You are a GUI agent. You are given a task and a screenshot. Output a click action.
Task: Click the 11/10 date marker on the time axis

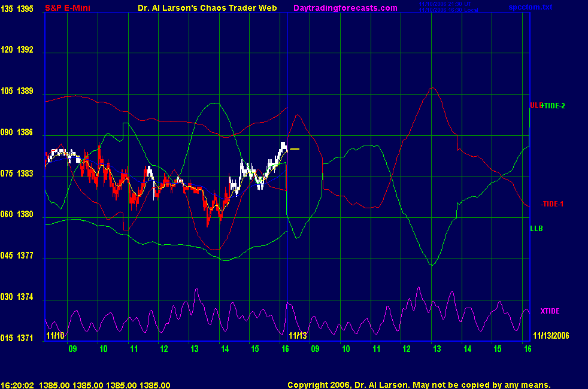click(x=54, y=336)
